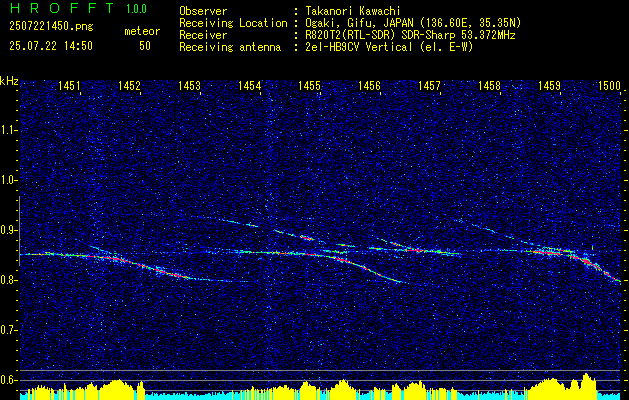
Task: Select the 2el-HB9CV Vertical antenna description
Action: (389, 47)
